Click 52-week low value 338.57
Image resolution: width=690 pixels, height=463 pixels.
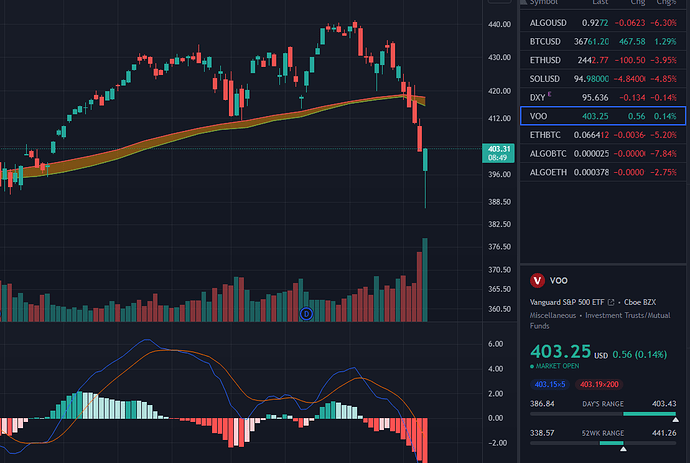click(542, 433)
